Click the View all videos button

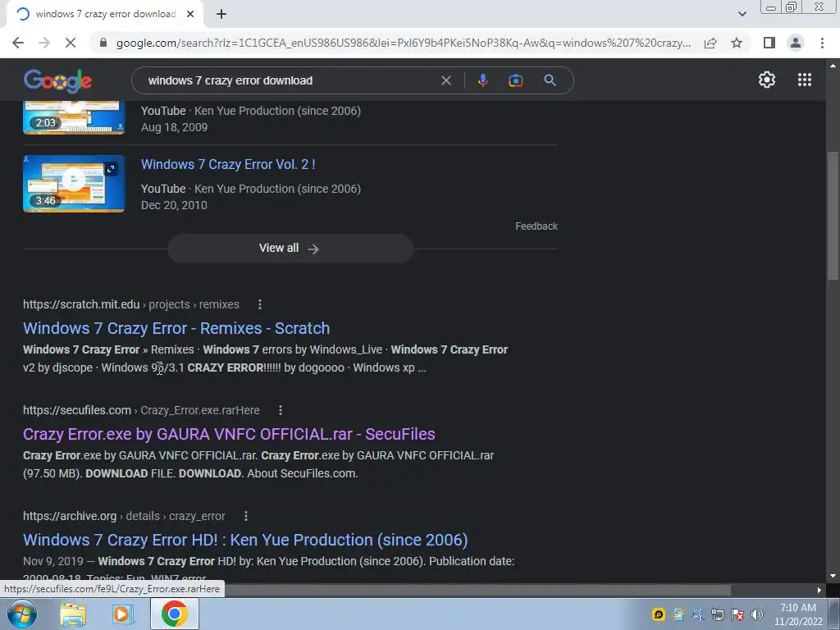[290, 248]
